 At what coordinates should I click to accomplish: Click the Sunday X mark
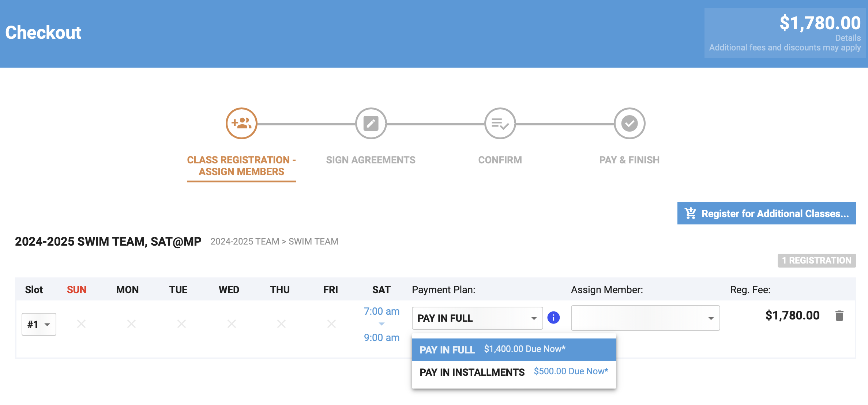(x=81, y=324)
